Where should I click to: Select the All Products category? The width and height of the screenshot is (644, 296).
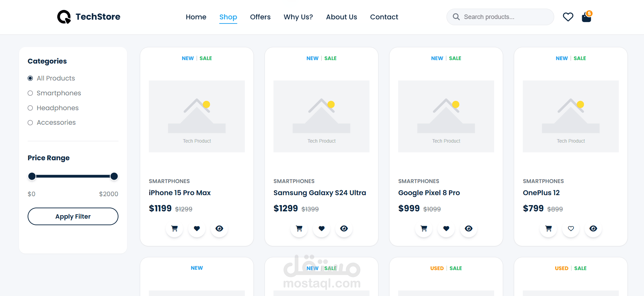coord(51,78)
